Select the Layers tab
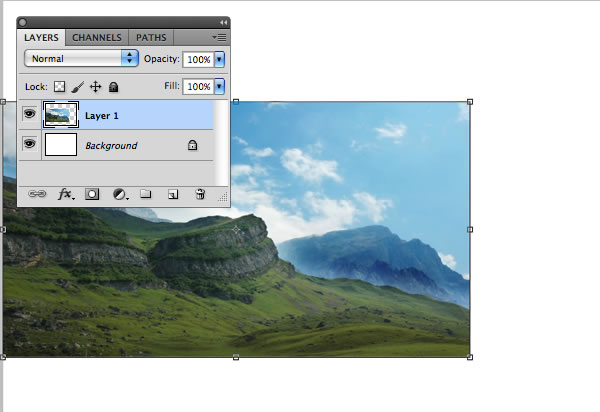 (41, 37)
